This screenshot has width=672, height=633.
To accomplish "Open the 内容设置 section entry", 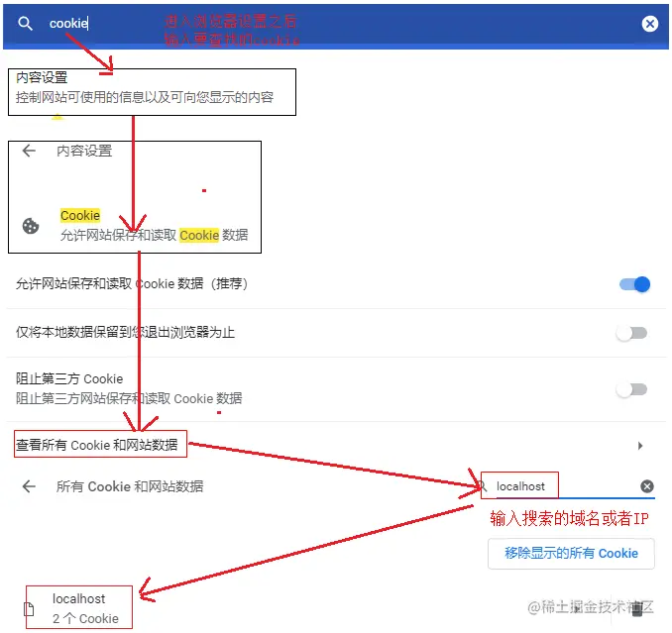I will [152, 92].
